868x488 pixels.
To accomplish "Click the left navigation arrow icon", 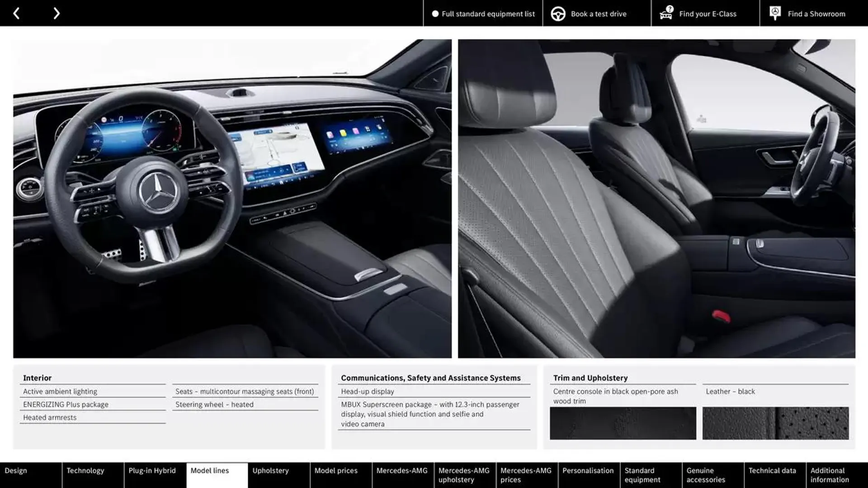I will click(x=16, y=13).
